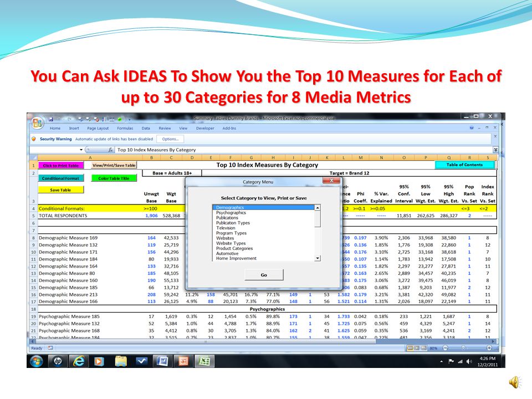The image size is (532, 399).
Task: Click the Excel Help icon
Action: 472,128
